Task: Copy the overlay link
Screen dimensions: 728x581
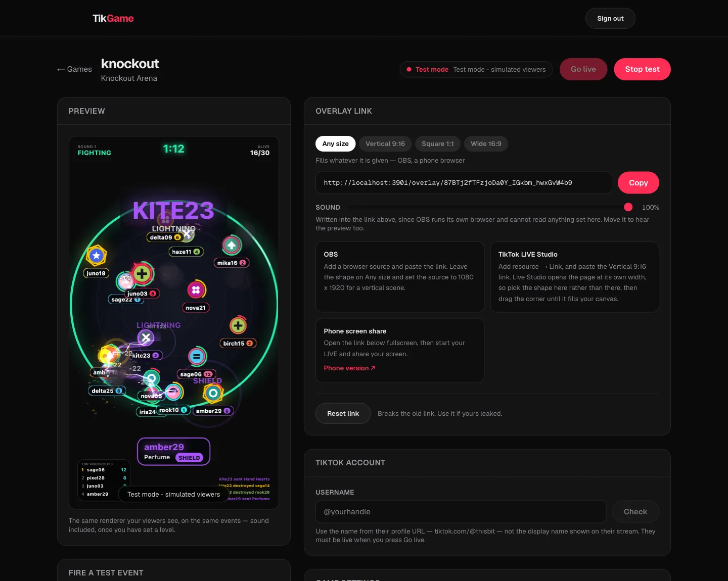Action: pyautogui.click(x=639, y=183)
